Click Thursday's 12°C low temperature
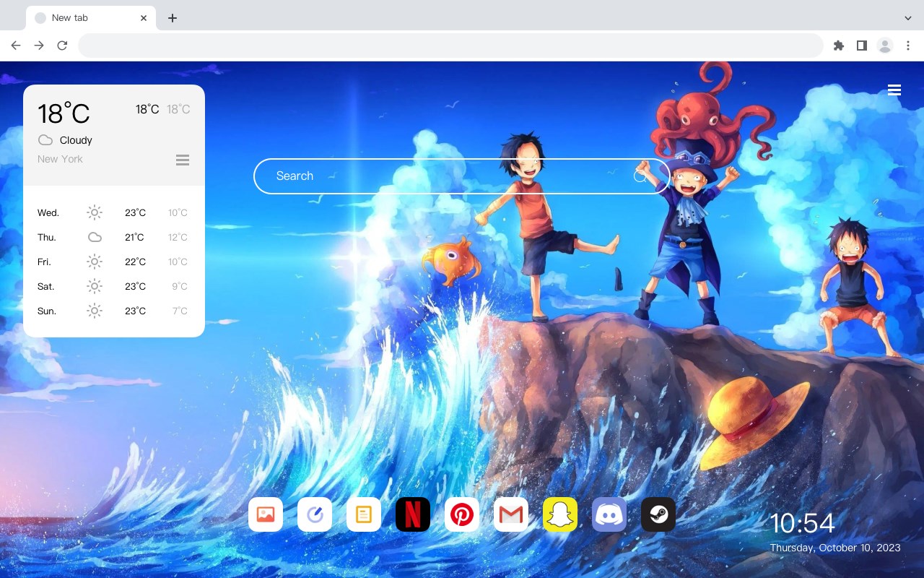 tap(178, 238)
